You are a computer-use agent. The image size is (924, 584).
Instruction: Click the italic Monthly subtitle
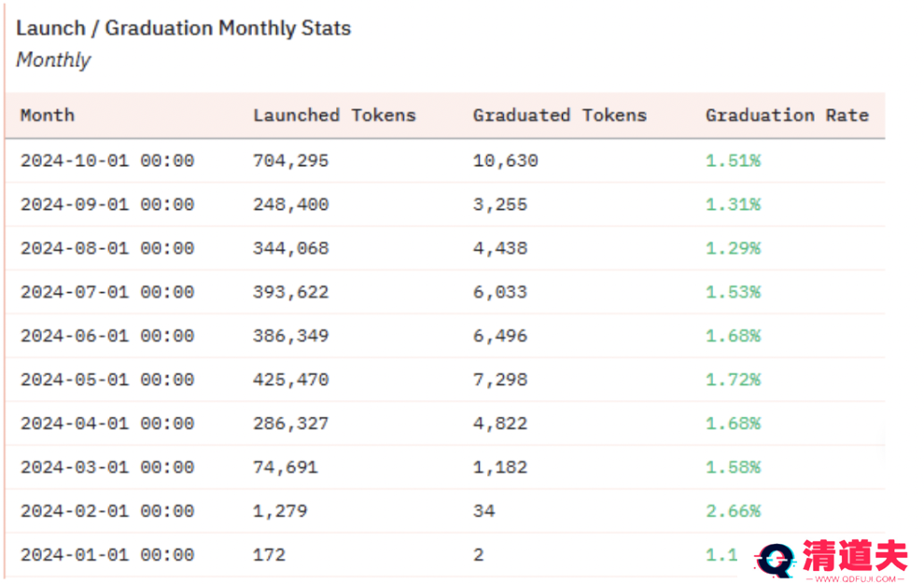tap(53, 61)
